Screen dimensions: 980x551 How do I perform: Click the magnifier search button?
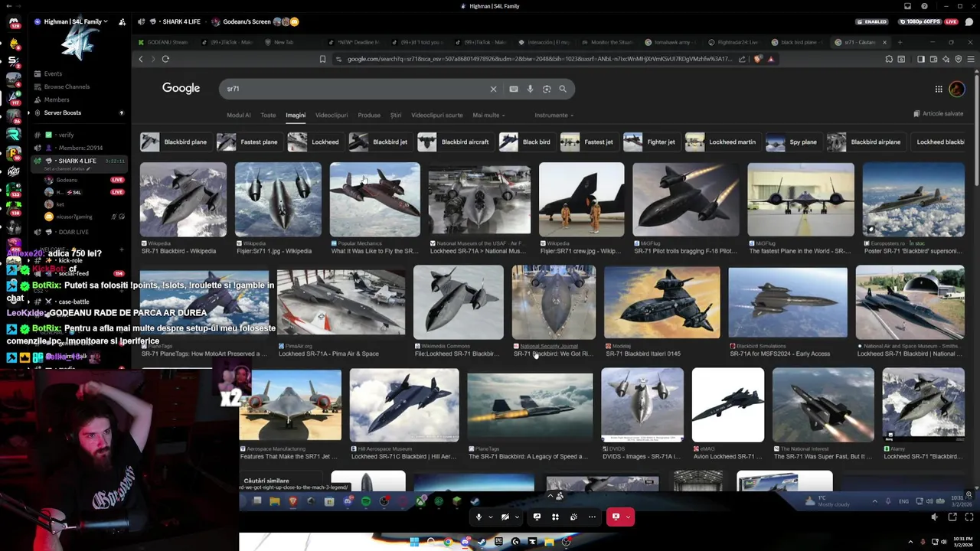[563, 89]
